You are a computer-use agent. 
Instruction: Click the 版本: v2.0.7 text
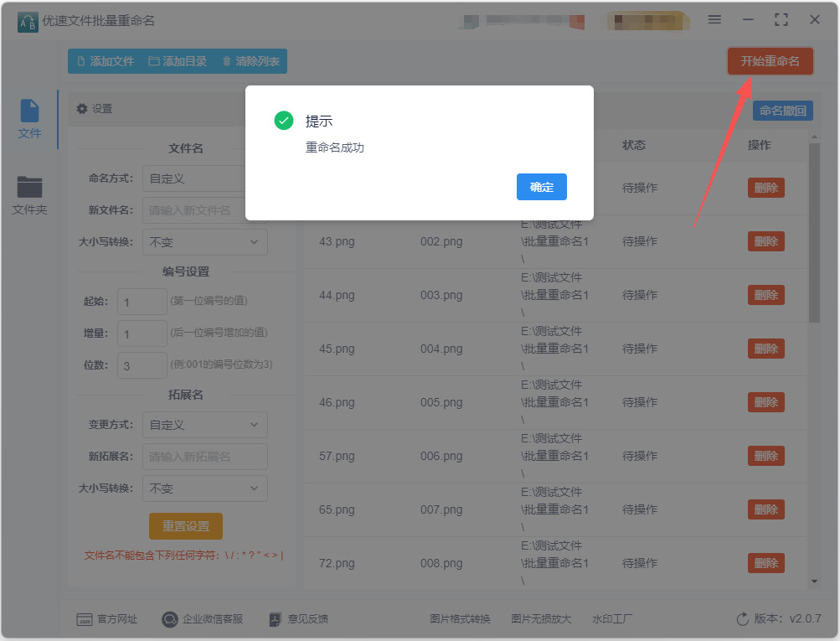[787, 618]
